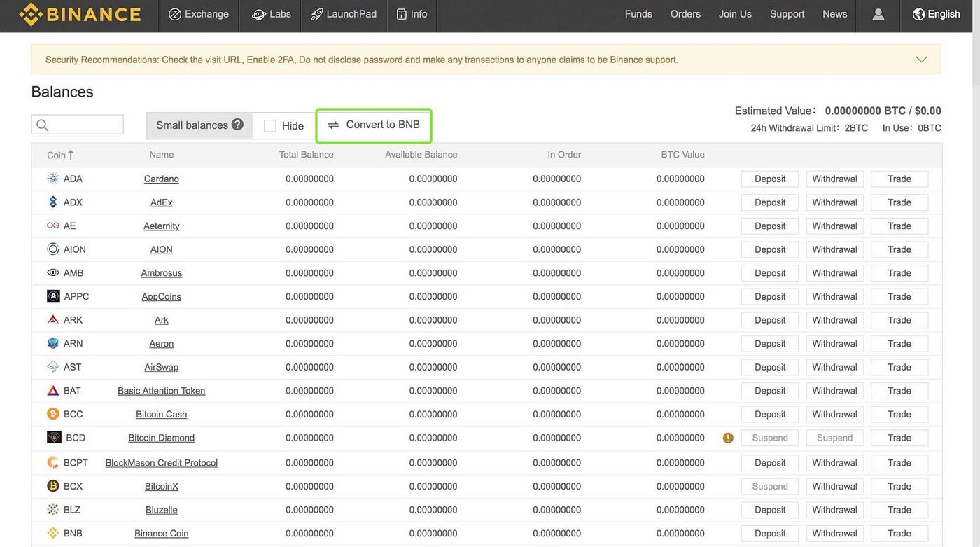This screenshot has width=980, height=547.
Task: Open the English language selector
Action: coord(937,14)
